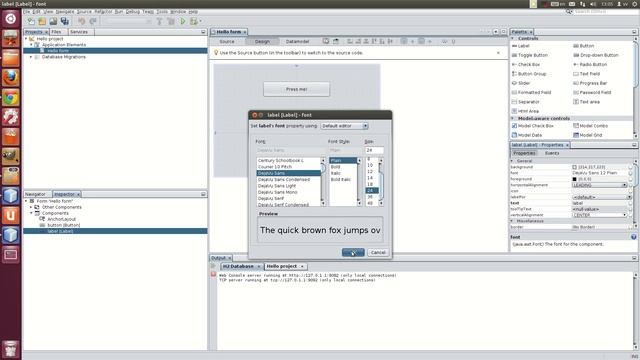Screen dimensions: 640x360
Task: Collapse the Controls palette section
Action: [x=513, y=38]
